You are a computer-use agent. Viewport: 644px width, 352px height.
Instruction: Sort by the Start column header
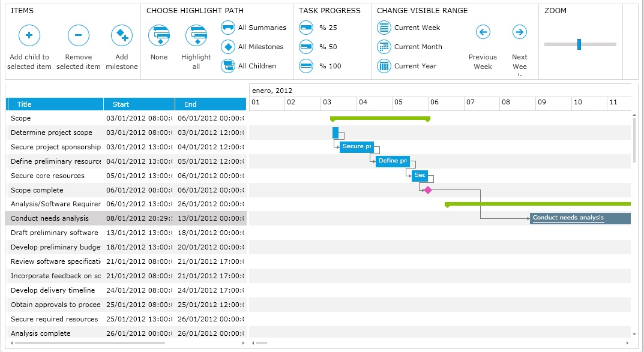coord(139,104)
